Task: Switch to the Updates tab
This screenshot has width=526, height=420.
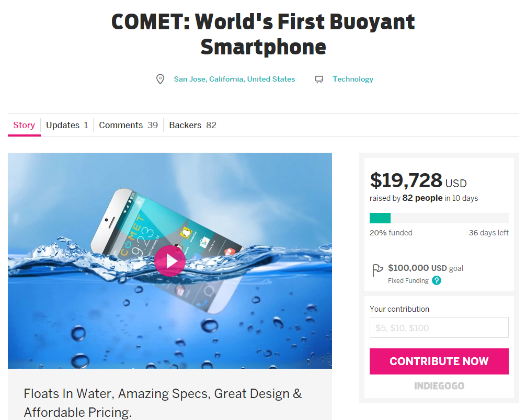Action: [x=67, y=125]
